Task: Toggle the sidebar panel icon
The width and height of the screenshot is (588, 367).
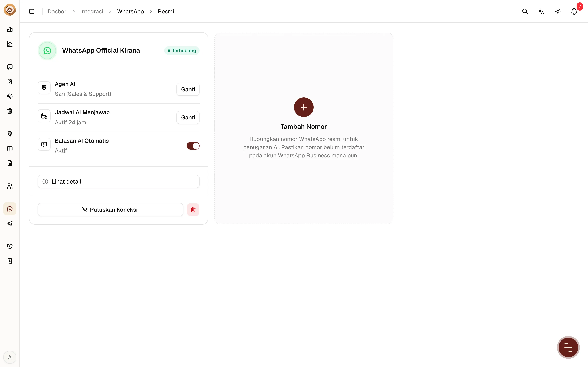Action: pyautogui.click(x=32, y=11)
